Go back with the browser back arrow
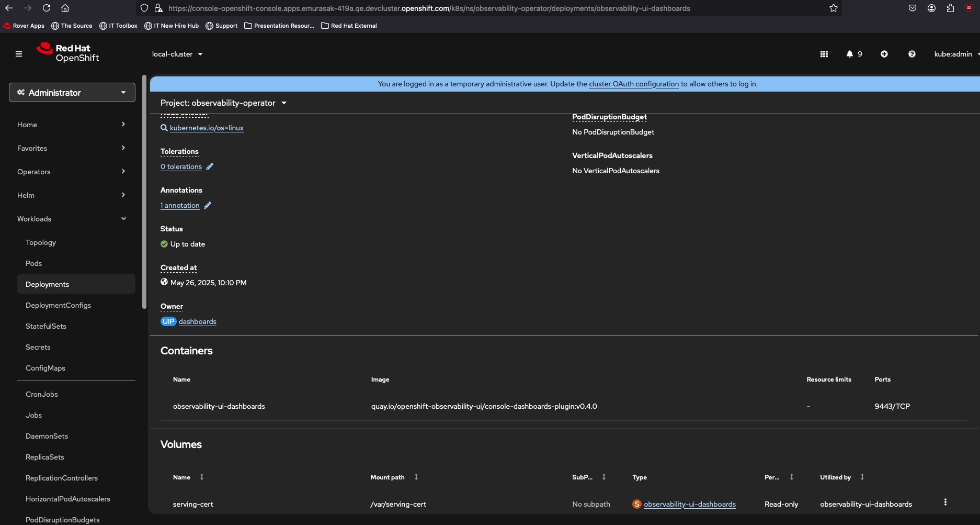 (9, 8)
